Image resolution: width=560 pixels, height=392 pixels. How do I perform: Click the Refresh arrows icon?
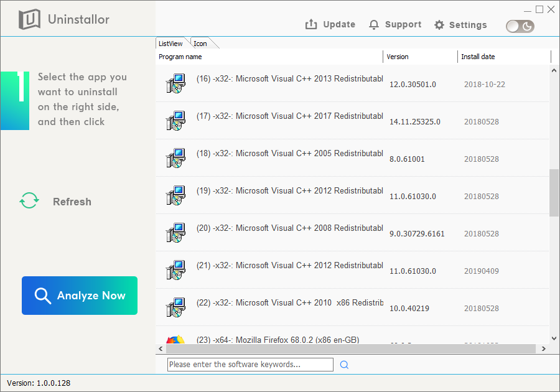29,200
